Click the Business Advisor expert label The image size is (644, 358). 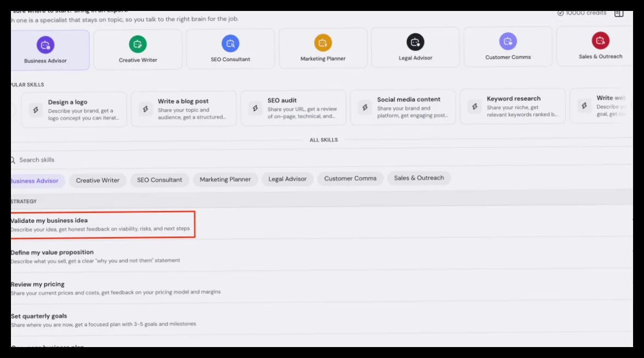pos(45,61)
